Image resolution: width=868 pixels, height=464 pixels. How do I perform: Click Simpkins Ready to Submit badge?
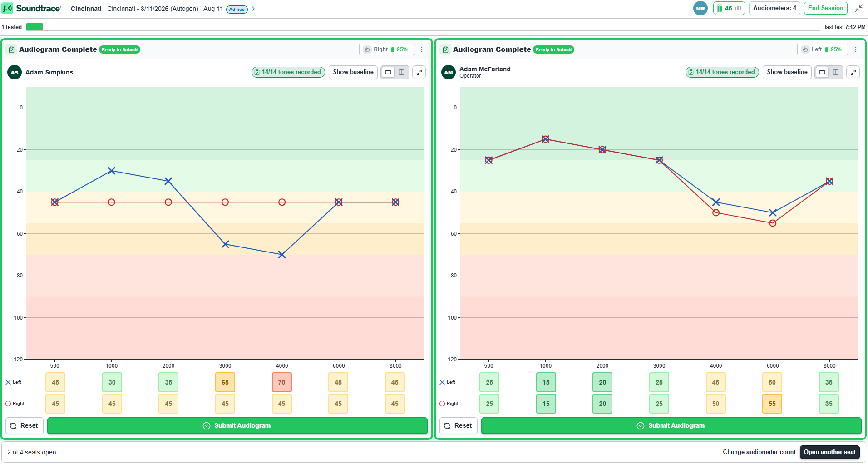pyautogui.click(x=119, y=50)
